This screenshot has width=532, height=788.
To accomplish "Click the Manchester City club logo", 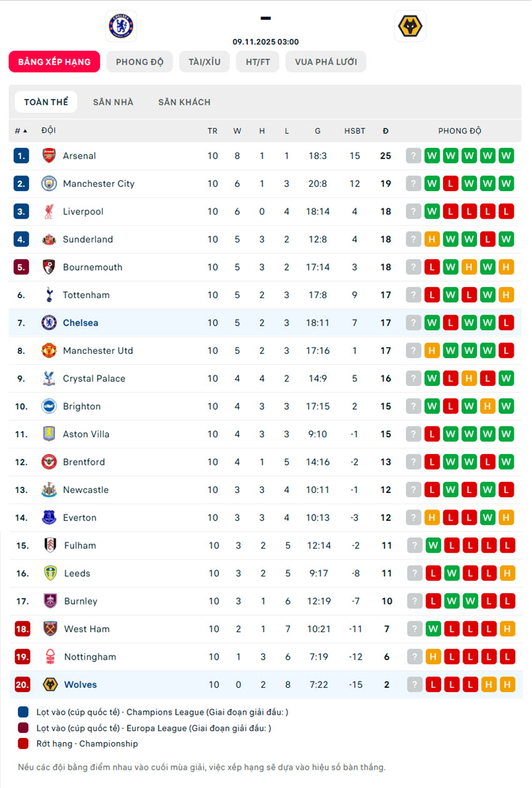I will [49, 184].
